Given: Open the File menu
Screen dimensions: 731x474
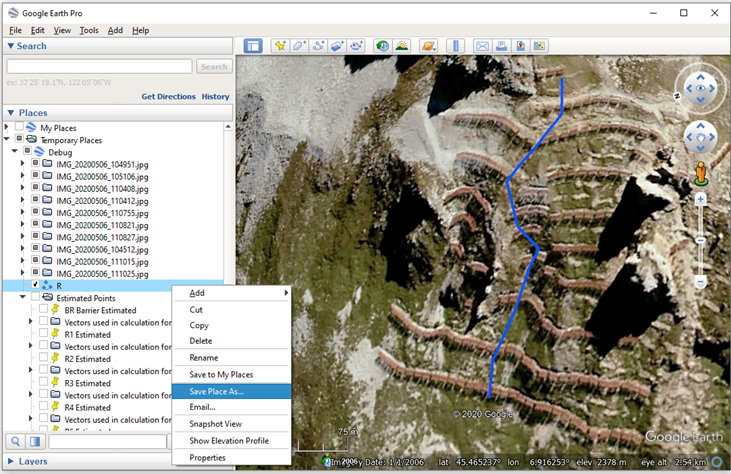Looking at the screenshot, I should 15,30.
